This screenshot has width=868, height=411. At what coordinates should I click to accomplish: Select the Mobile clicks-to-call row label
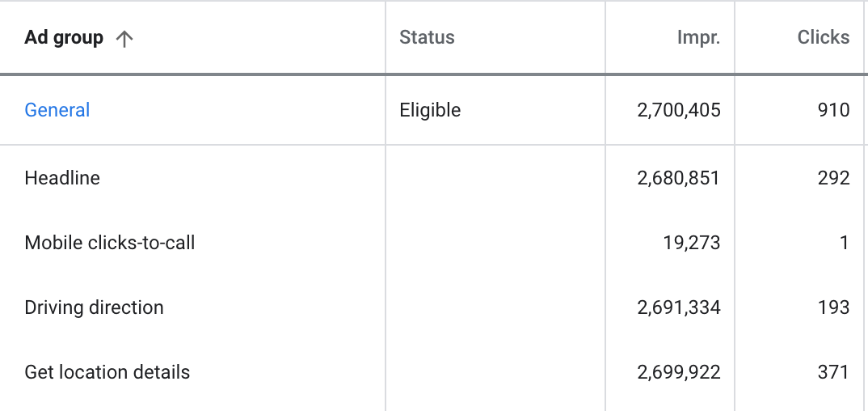click(x=110, y=243)
